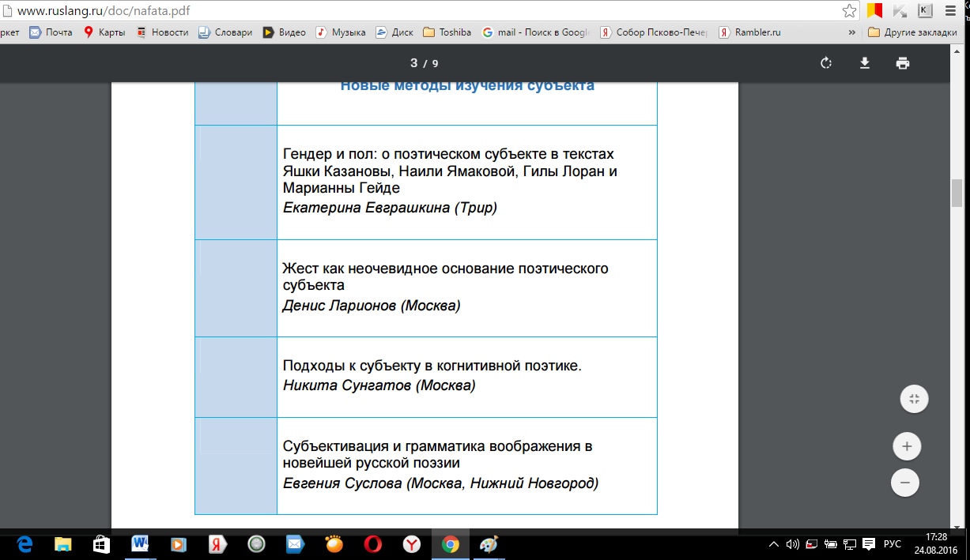Switch the РУС input language indicator
Image resolution: width=970 pixels, height=560 pixels.
pyautogui.click(x=893, y=544)
